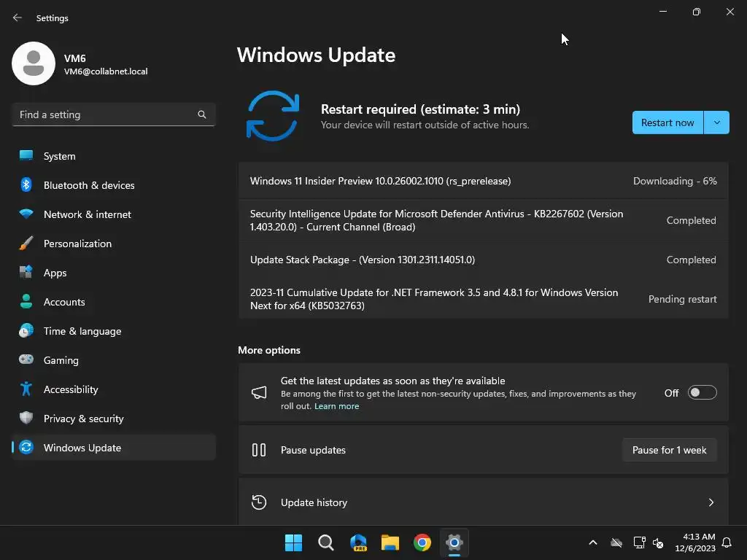Click the Find a setting search box

coord(113,114)
